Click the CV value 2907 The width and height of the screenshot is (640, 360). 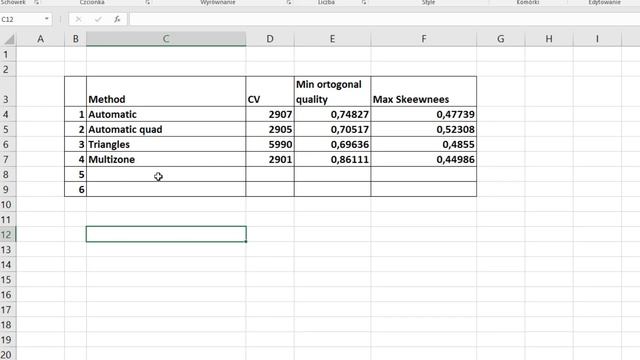[x=270, y=114]
